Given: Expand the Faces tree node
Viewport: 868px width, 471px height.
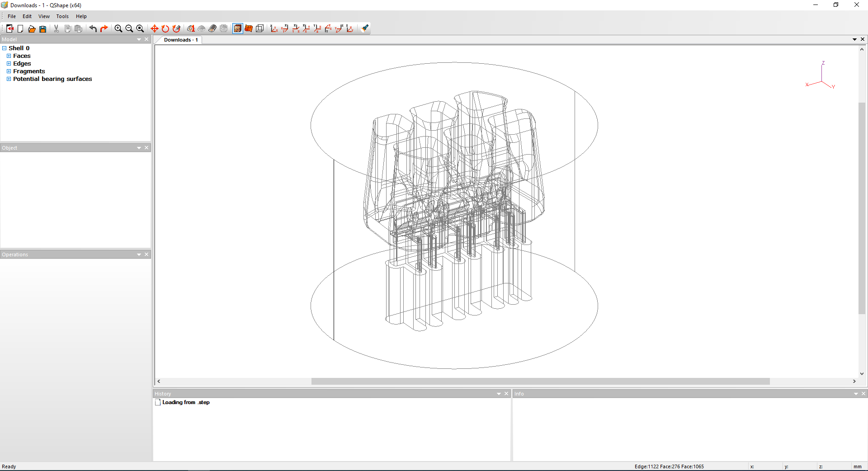Looking at the screenshot, I should 9,56.
